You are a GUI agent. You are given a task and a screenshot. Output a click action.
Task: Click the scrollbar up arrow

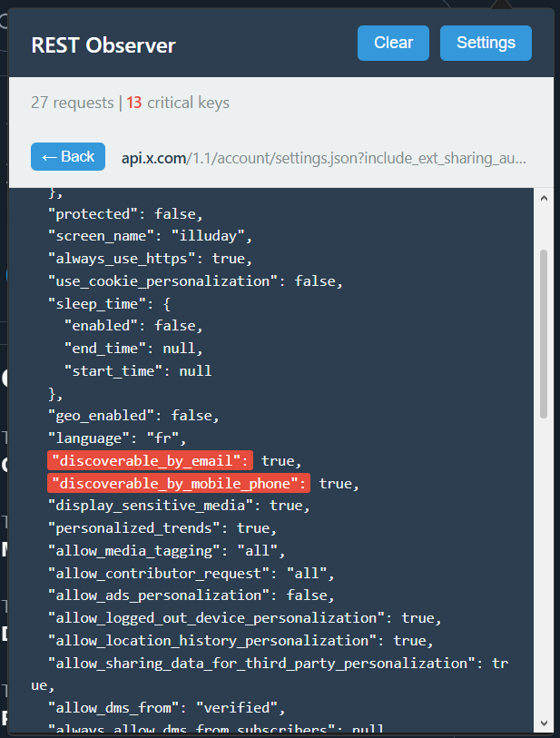[544, 198]
